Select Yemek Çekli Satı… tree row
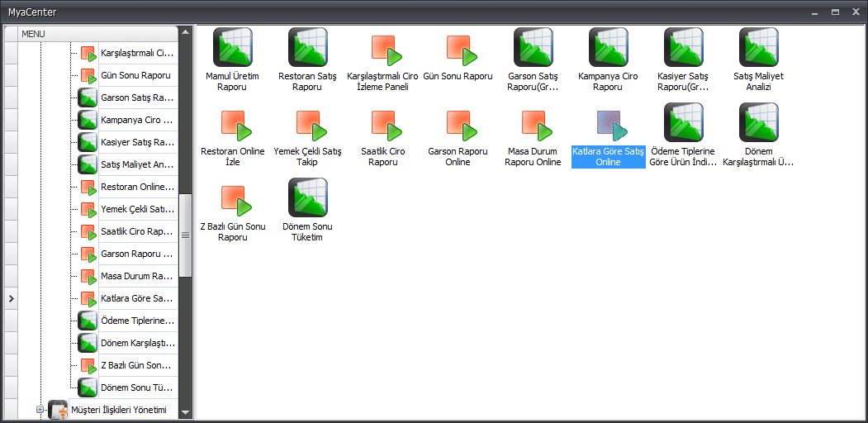Screen dimensions: 868x423 (x=138, y=209)
